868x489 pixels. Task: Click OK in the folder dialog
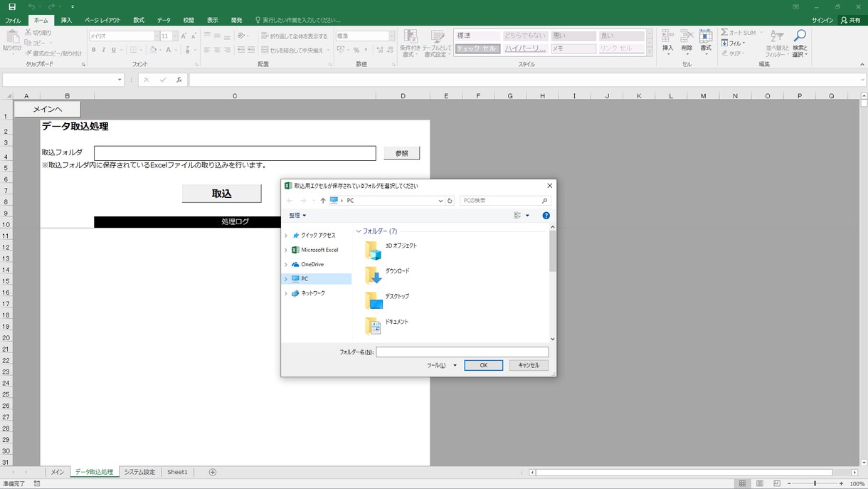pos(484,365)
